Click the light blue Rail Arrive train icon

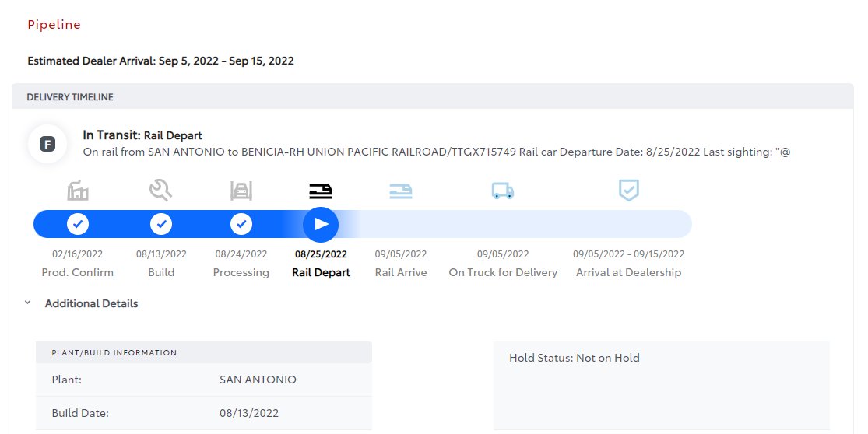click(401, 191)
